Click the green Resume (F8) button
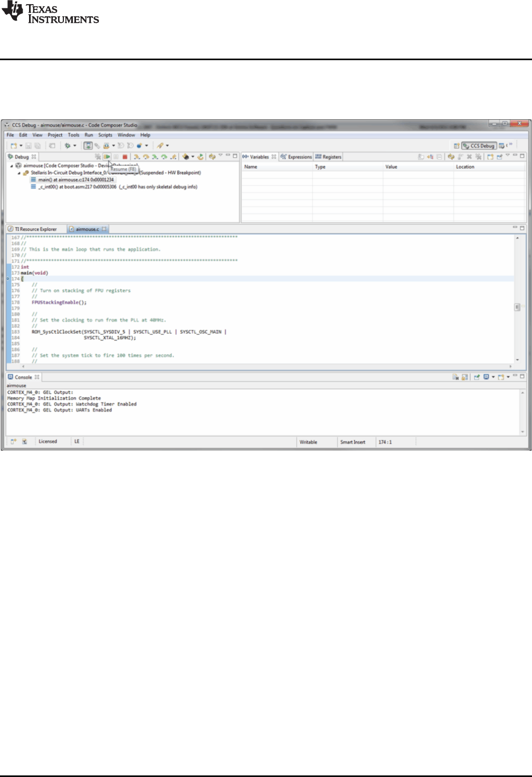The width and height of the screenshot is (532, 777). click(x=107, y=157)
